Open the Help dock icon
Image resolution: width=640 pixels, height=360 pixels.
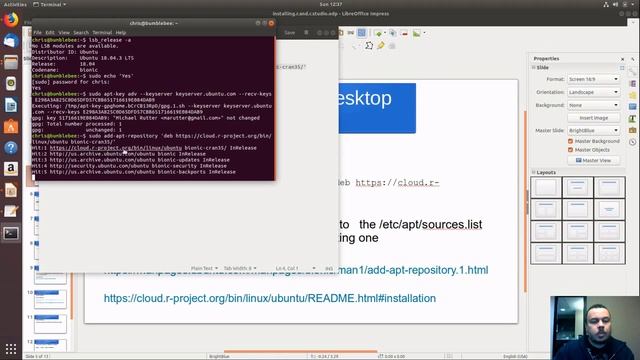click(x=11, y=147)
